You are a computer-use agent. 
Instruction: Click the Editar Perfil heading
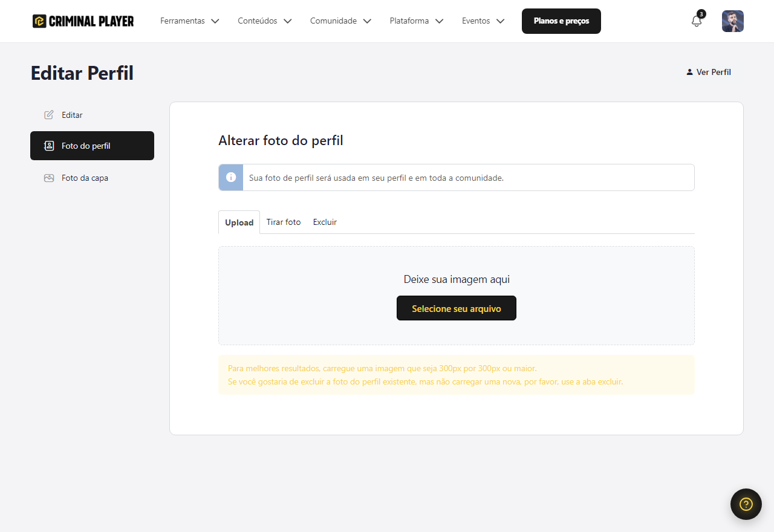click(82, 73)
